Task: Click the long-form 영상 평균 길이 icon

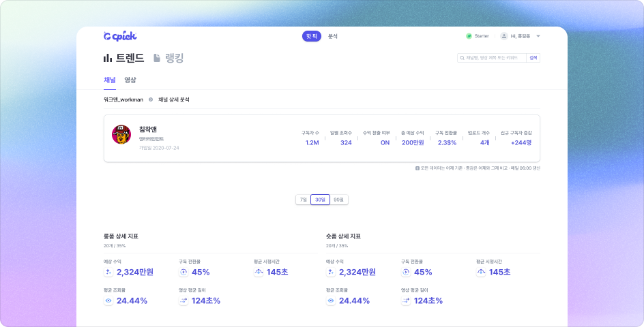Action: tap(184, 300)
